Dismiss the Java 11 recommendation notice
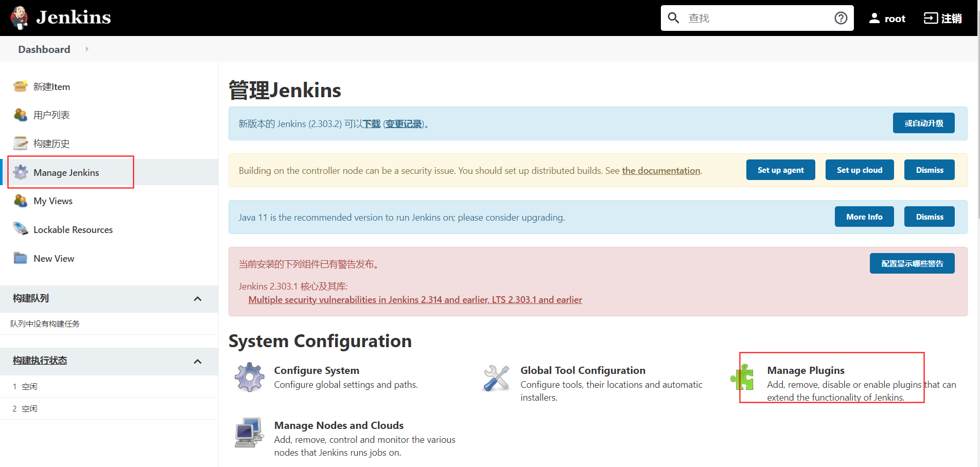 pos(930,217)
